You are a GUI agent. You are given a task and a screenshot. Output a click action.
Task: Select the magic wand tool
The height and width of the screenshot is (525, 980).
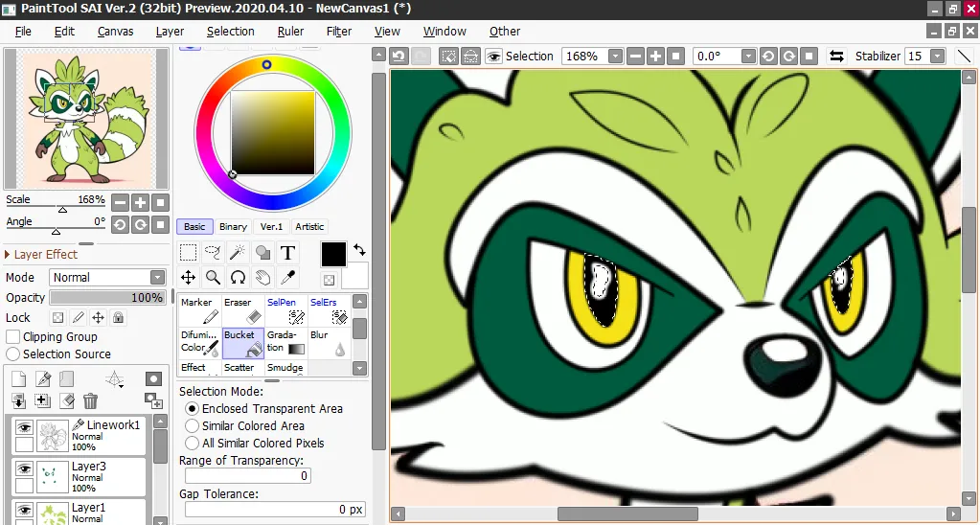coord(238,253)
